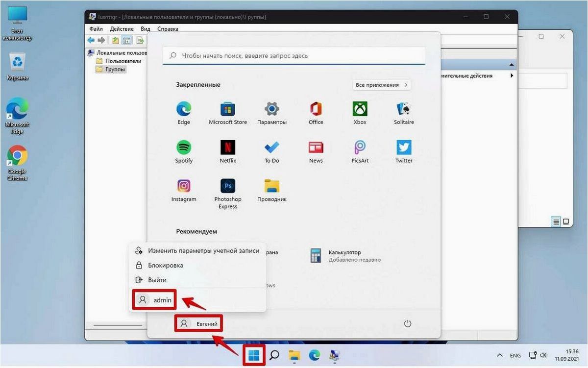The image size is (588, 368).
Task: Open the recommended Калькулятор app
Action: point(345,256)
